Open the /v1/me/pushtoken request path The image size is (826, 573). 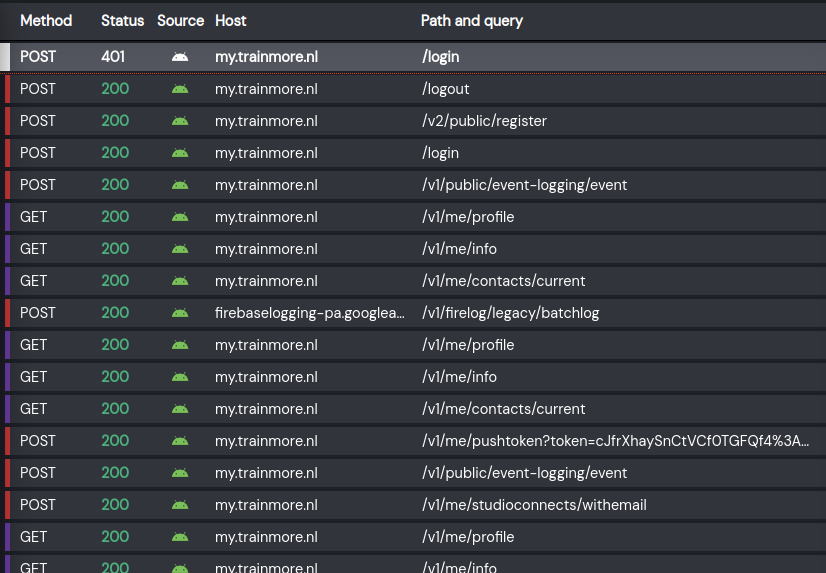(615, 441)
